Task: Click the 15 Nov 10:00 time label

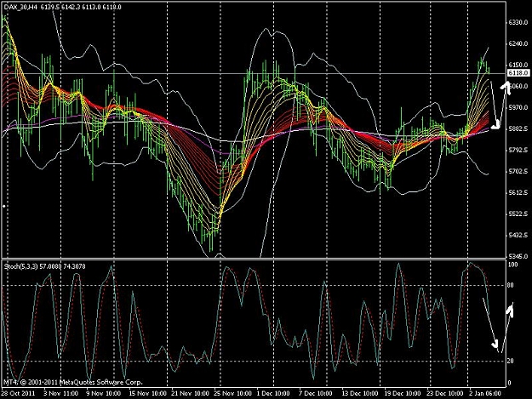Action: pyautogui.click(x=147, y=393)
